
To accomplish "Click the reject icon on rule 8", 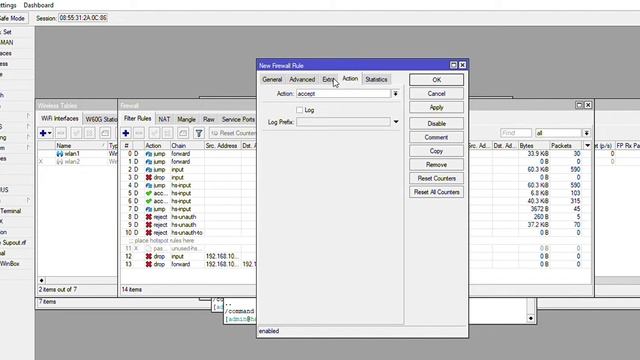I will tap(149, 217).
